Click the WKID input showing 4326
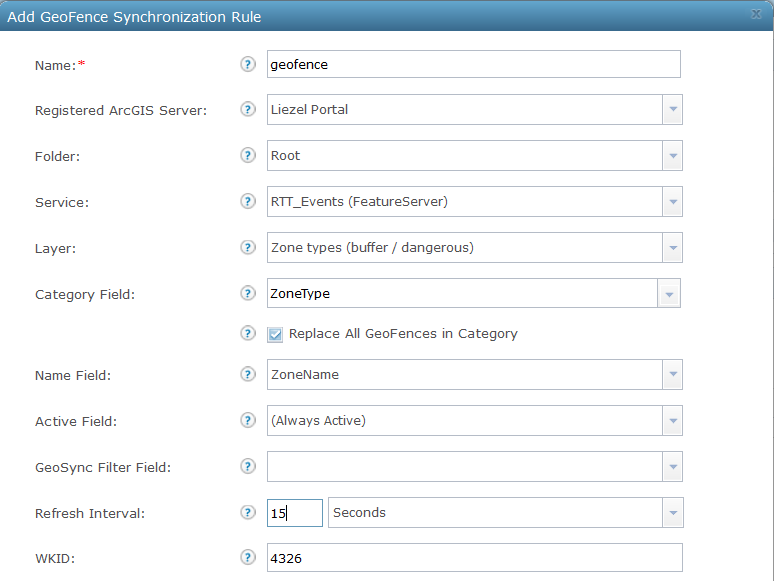Screen dimensions: 774x581 (473, 557)
